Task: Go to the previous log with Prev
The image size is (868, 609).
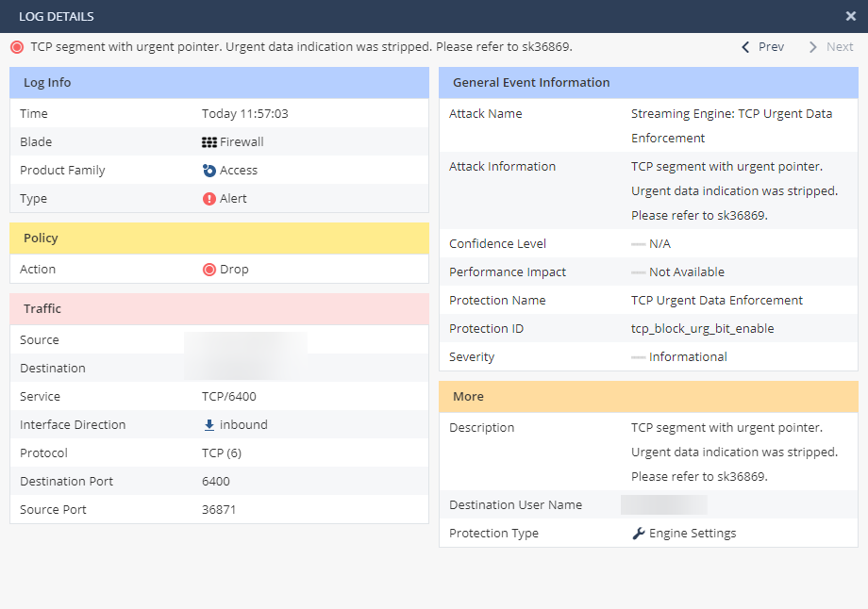Action: (x=762, y=47)
